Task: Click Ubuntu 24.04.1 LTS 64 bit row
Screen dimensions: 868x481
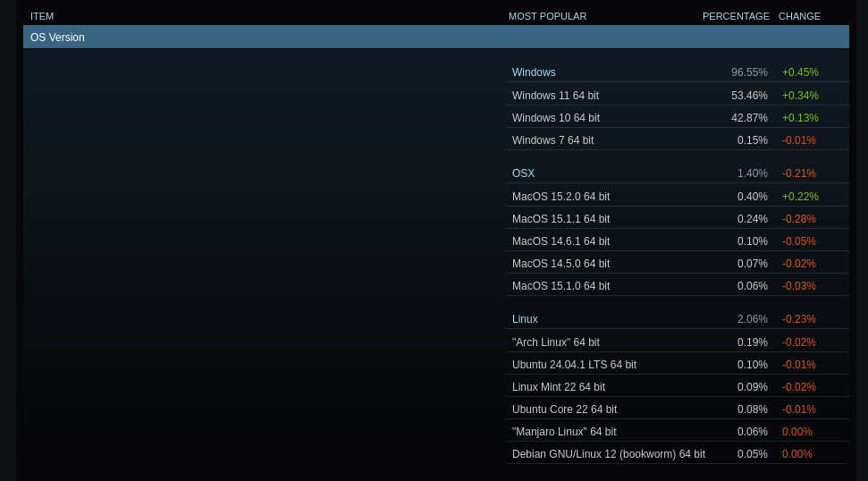Action: pos(677,364)
